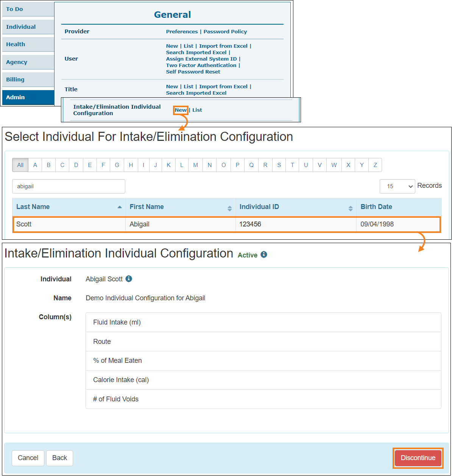Filter individuals by letter S

279,165
